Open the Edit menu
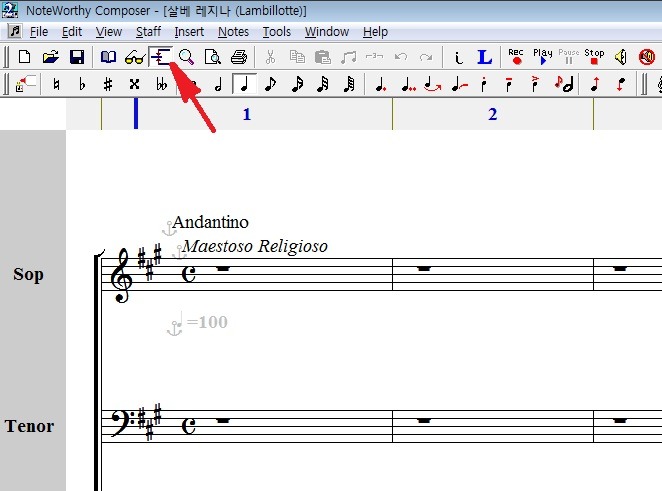The width and height of the screenshot is (662, 491). pyautogui.click(x=72, y=32)
